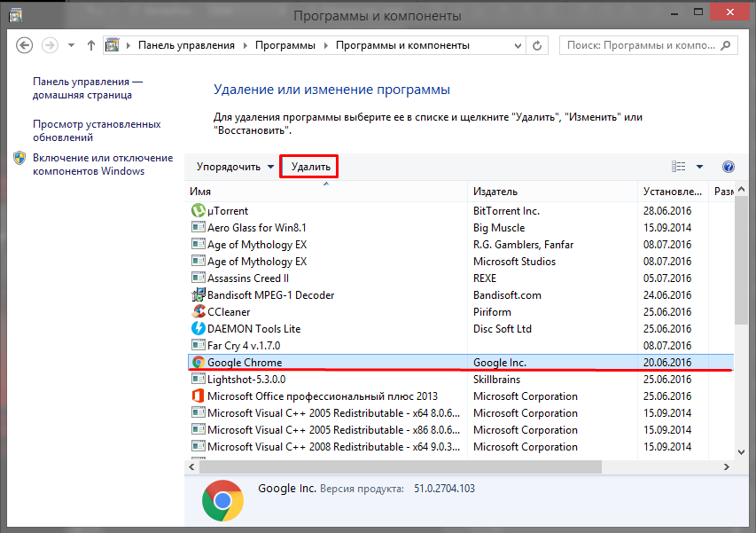Viewport: 756px width, 533px height.
Task: Select the DAEMON Tools Lite icon
Action: tap(198, 329)
